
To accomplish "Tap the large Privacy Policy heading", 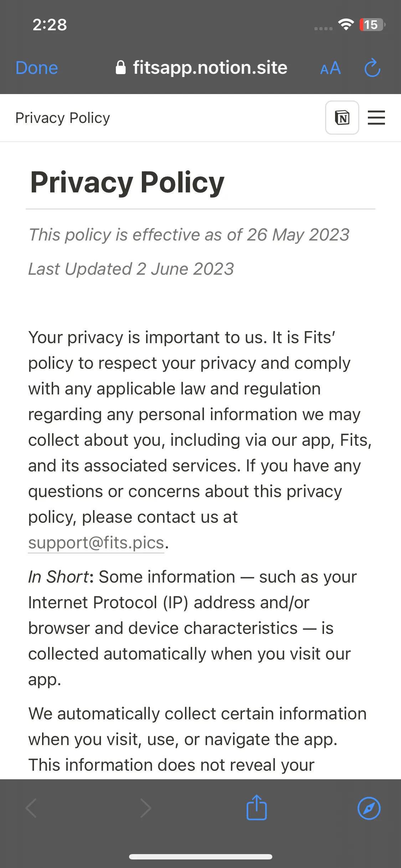I will pos(127,182).
